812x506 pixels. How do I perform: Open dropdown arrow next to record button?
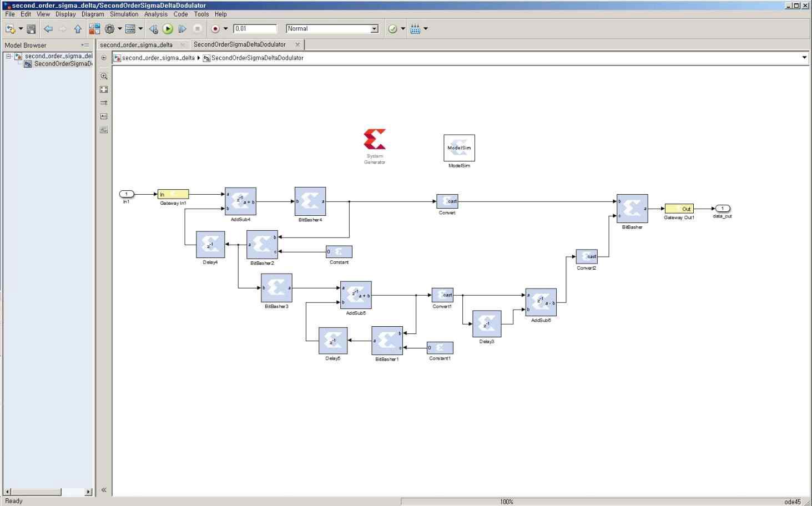[225, 29]
